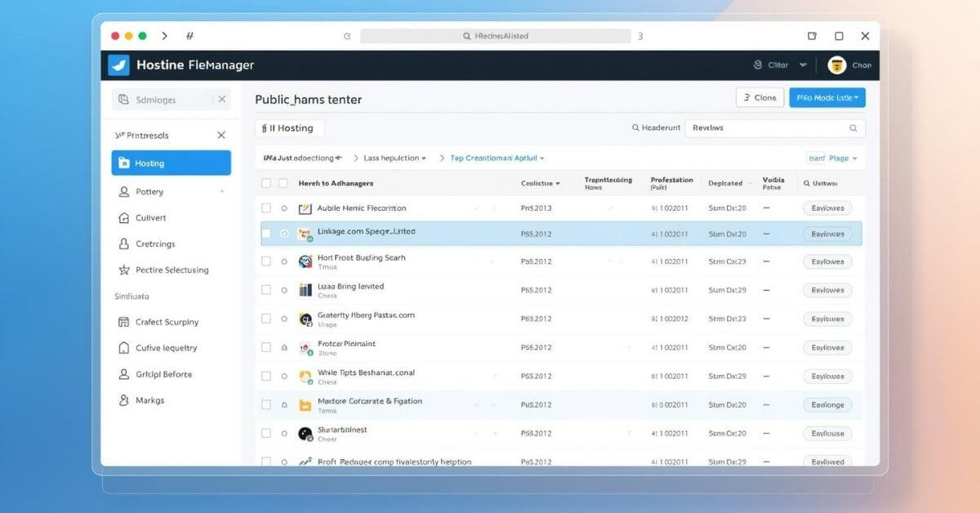Screen dimensions: 980x513
Task: Open Culivert in the sidebar menu
Action: click(150, 218)
